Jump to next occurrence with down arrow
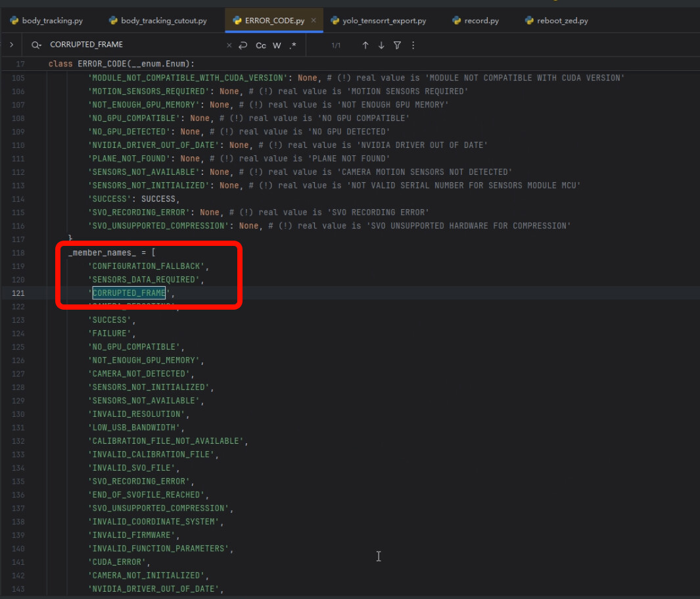700x599 pixels. [381, 45]
